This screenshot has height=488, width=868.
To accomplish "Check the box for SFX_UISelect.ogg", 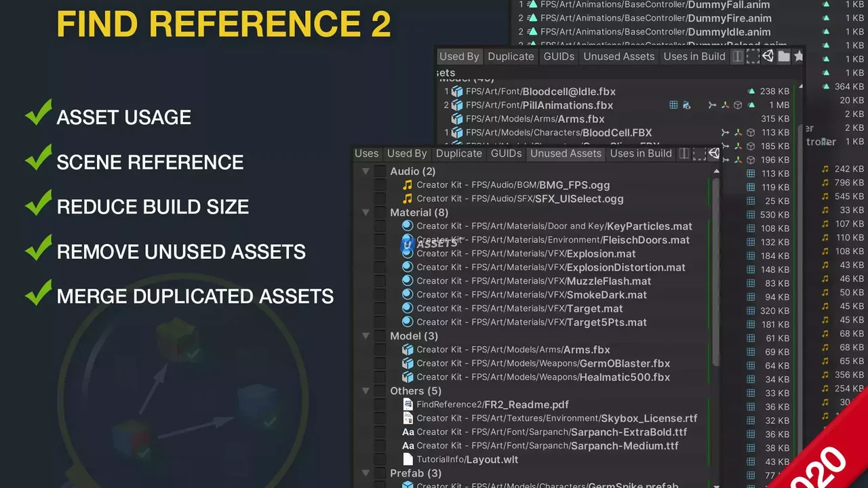I will click(380, 199).
